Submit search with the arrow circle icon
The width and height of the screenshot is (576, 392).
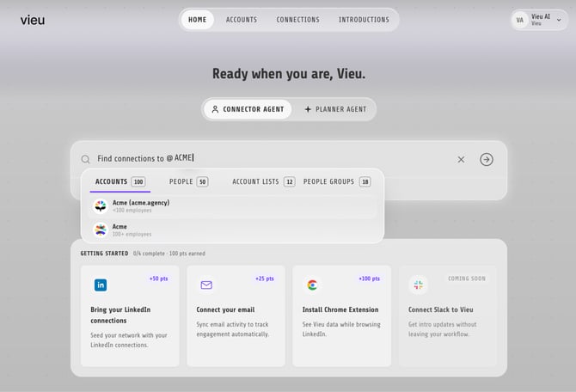[x=487, y=159]
